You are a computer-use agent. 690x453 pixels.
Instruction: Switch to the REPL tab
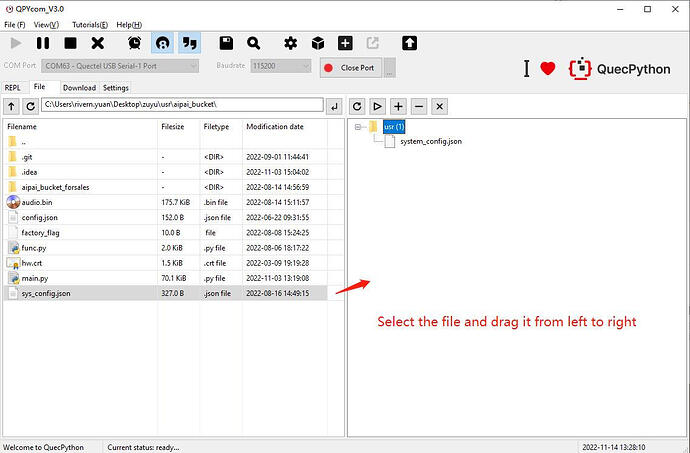(x=13, y=88)
